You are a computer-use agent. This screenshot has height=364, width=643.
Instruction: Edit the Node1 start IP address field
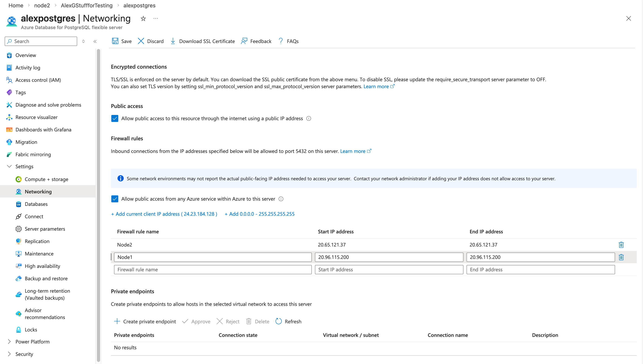pos(389,257)
